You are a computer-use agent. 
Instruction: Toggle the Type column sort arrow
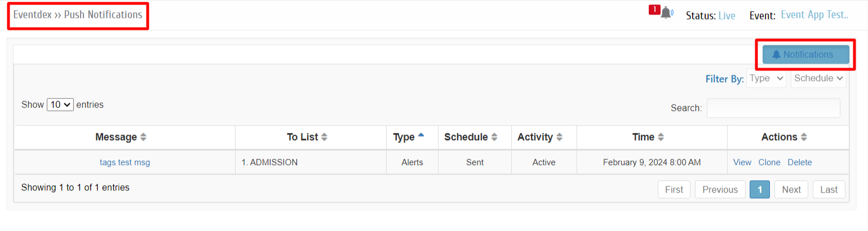[x=420, y=136]
